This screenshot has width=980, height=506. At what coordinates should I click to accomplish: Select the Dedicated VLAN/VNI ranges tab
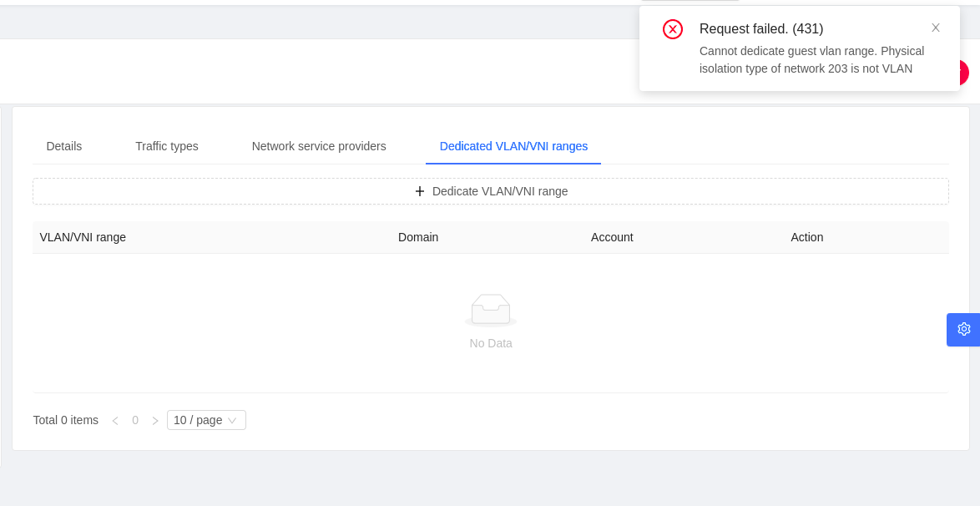pos(513,146)
